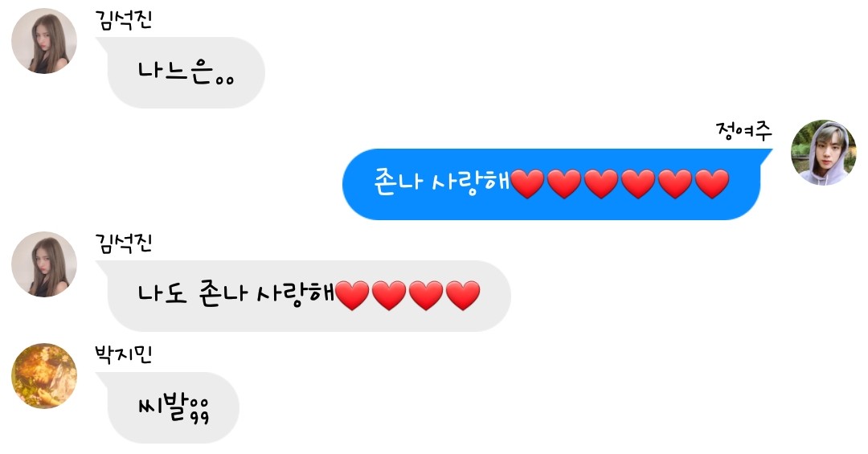This screenshot has width=868, height=454.
Task: Click the last heart emoji in the blue bubble
Action: [712, 184]
